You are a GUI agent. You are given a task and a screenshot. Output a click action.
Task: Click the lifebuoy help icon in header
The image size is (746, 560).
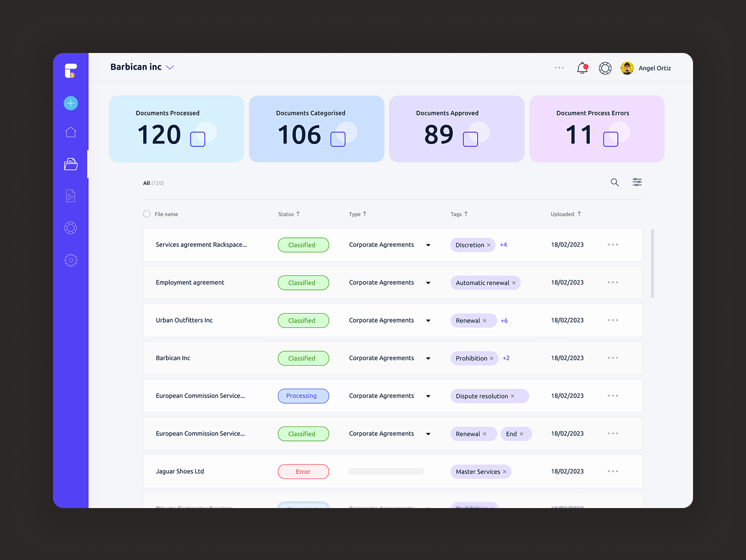tap(605, 68)
